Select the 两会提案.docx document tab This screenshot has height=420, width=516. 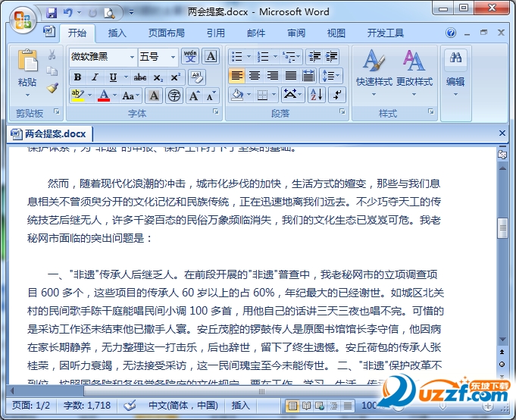(x=49, y=134)
